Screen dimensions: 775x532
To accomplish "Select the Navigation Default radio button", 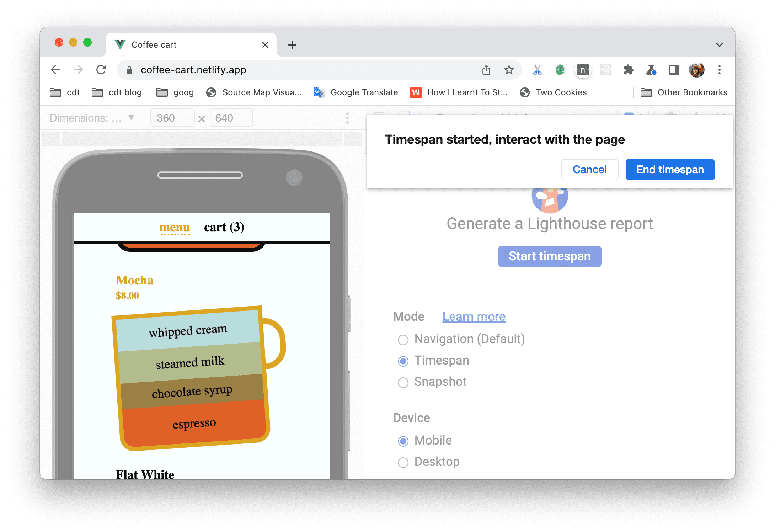I will (x=404, y=339).
